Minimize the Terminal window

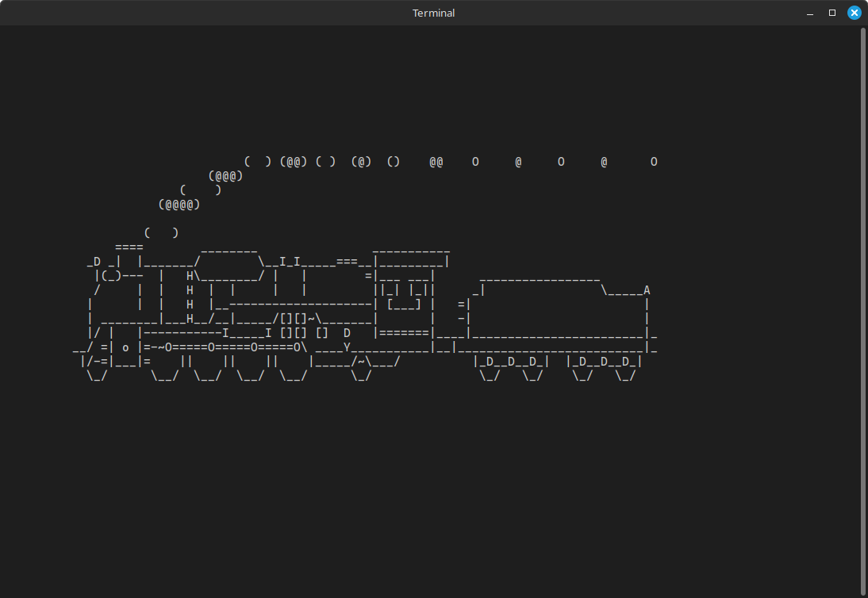coord(810,13)
